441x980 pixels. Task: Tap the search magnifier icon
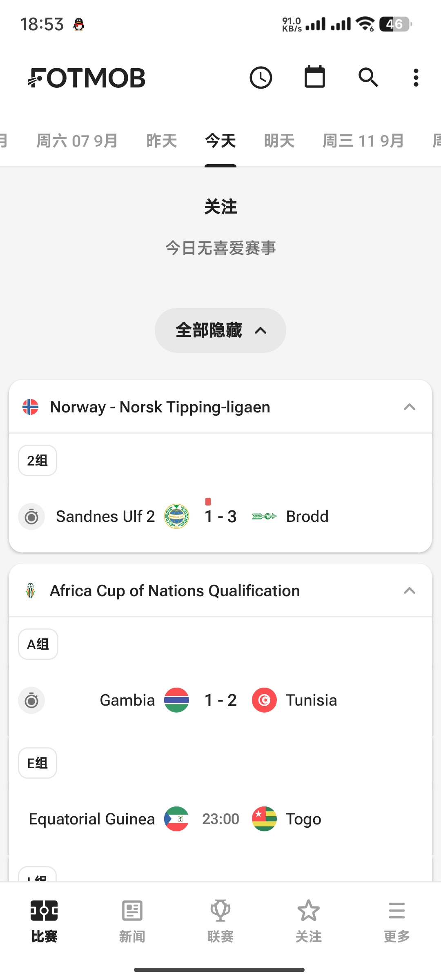368,78
